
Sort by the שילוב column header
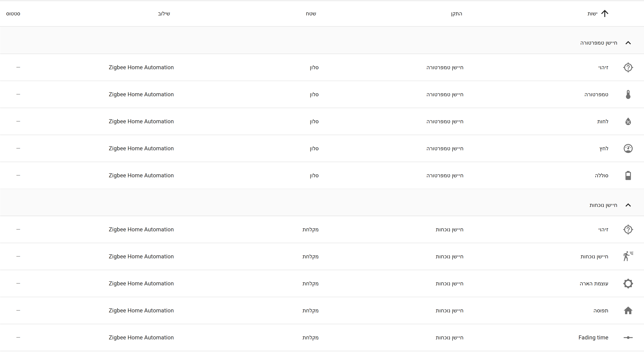pos(164,14)
